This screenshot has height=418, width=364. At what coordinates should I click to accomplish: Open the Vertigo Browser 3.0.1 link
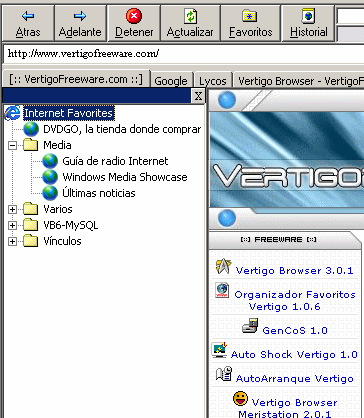[x=294, y=270]
